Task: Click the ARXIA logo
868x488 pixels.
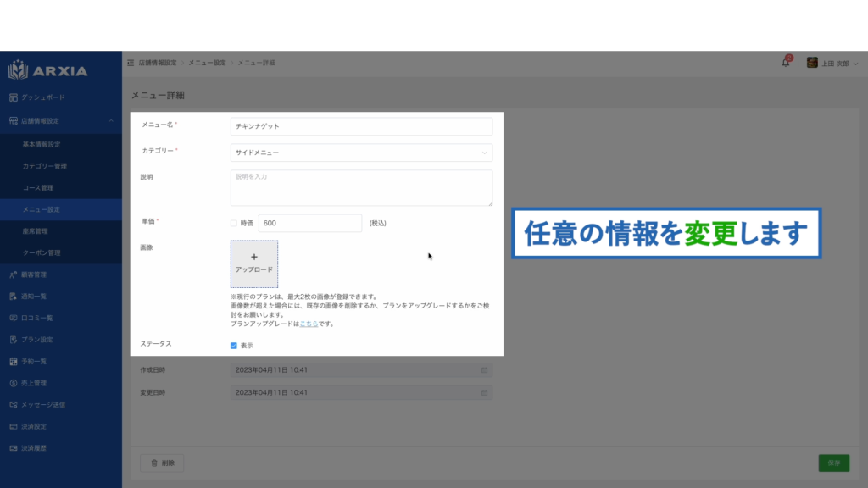Action: 48,70
